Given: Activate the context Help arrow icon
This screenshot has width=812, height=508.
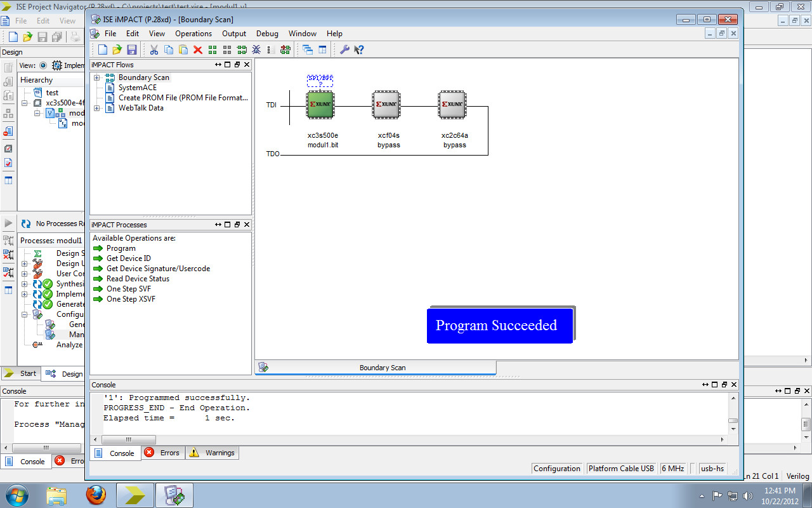Looking at the screenshot, I should click(358, 49).
